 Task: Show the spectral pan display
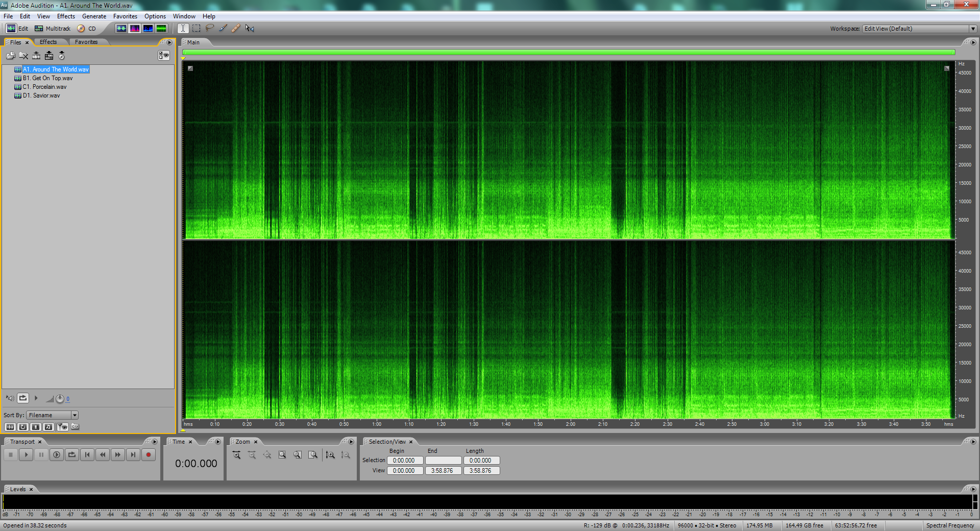coord(148,29)
